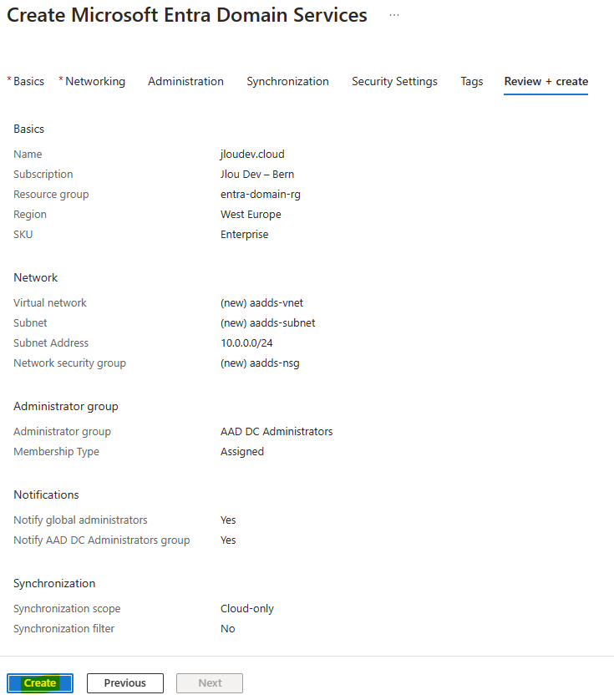Image resolution: width=614 pixels, height=700 pixels.
Task: Select the Synchronization tab
Action: coord(287,81)
